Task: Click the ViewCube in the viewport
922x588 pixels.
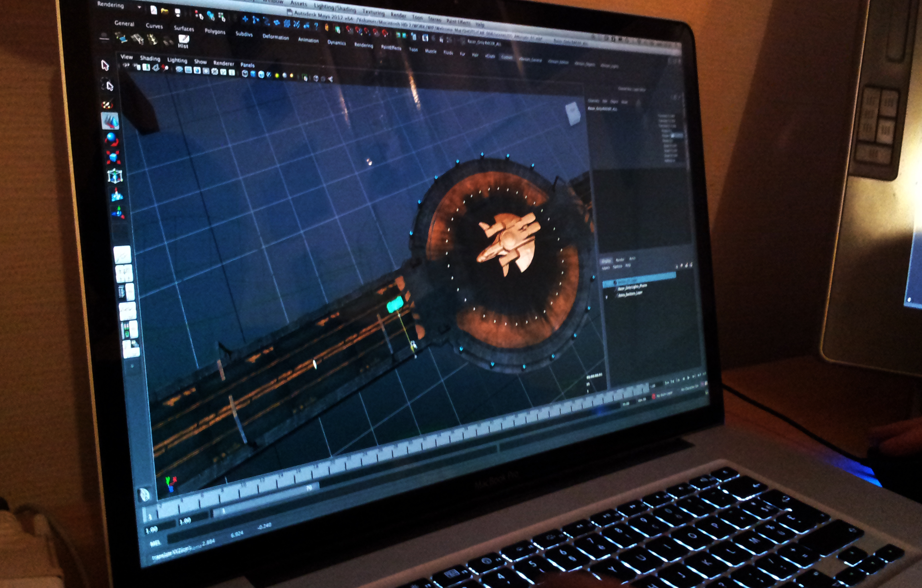Action: point(573,114)
